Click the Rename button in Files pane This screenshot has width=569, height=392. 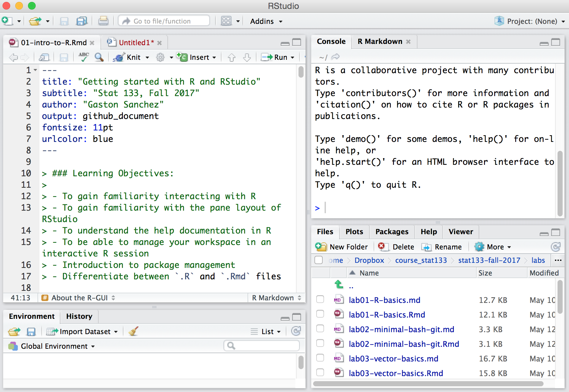[x=442, y=247]
